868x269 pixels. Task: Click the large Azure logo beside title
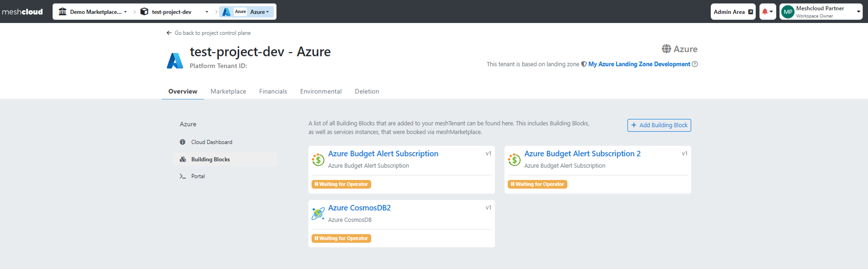click(x=175, y=60)
